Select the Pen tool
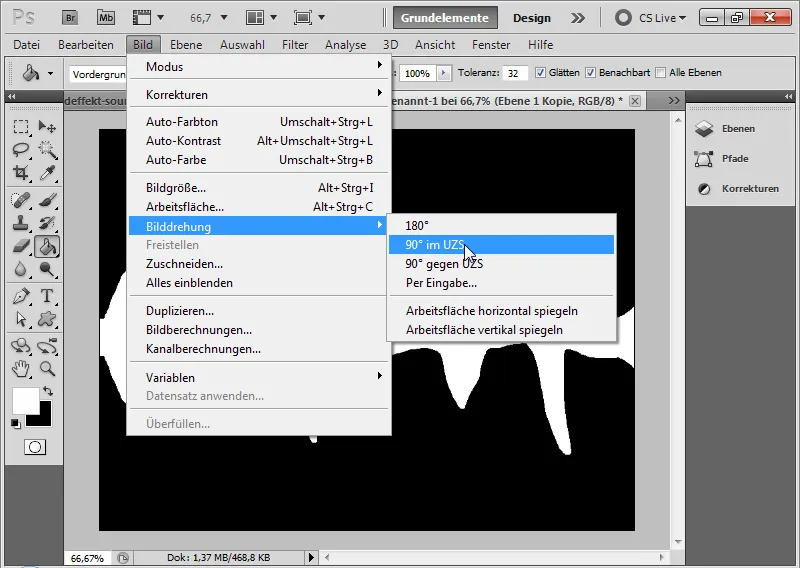The width and height of the screenshot is (800, 568). 21,296
